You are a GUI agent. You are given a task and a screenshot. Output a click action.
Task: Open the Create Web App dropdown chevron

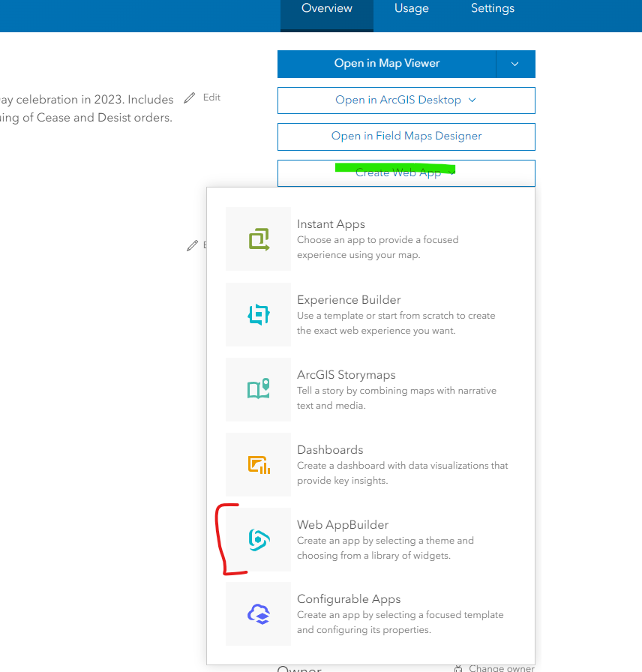point(451,172)
